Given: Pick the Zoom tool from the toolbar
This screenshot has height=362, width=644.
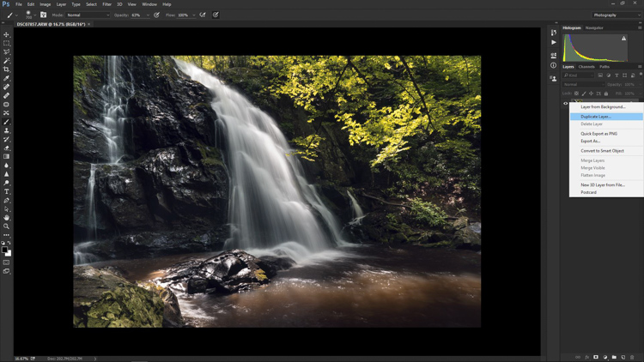Looking at the screenshot, I should pos(6,226).
